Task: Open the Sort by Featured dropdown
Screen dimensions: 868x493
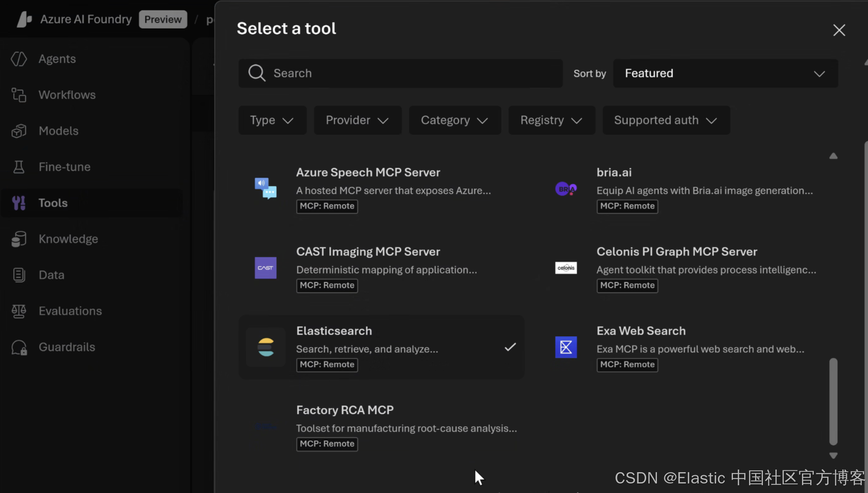Action: point(725,73)
